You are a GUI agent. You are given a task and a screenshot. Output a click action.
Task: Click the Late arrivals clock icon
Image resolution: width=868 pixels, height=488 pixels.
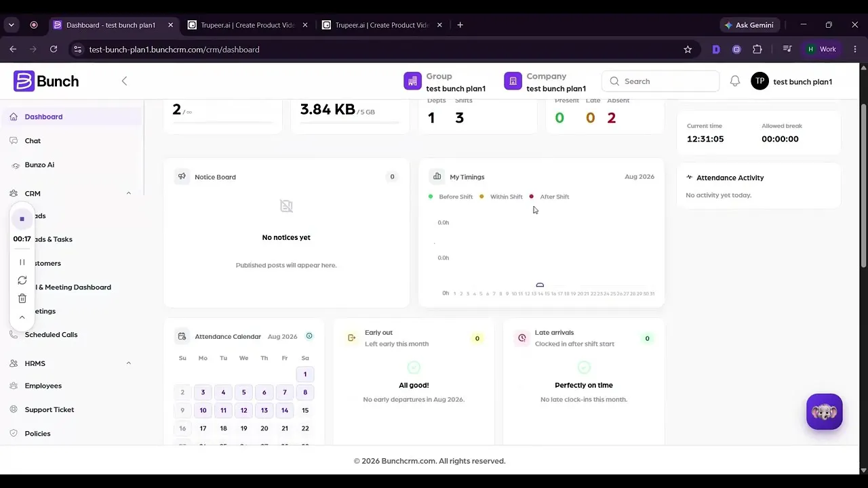(x=521, y=338)
